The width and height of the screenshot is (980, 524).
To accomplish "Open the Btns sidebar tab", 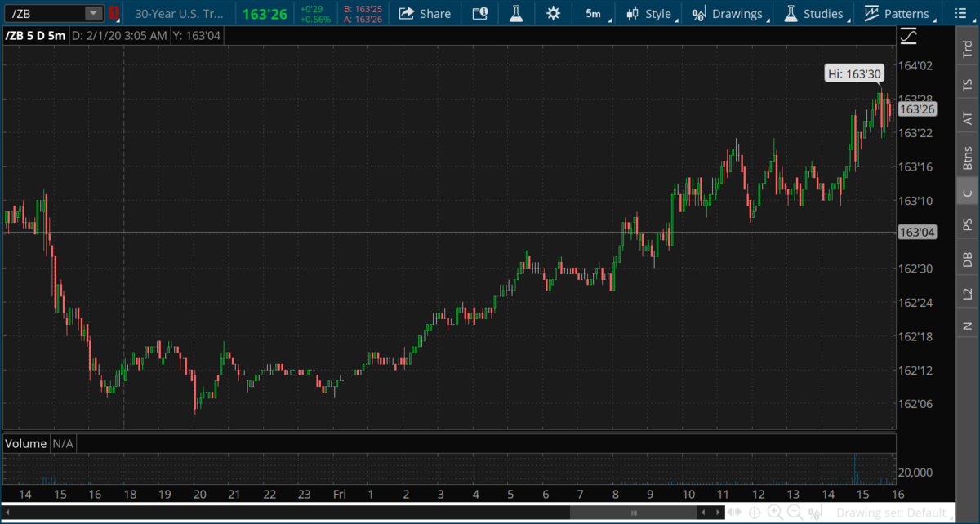I will (x=967, y=157).
